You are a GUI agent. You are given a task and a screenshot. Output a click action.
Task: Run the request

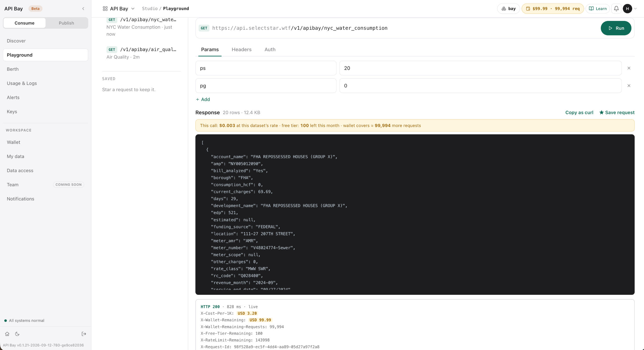click(x=616, y=28)
